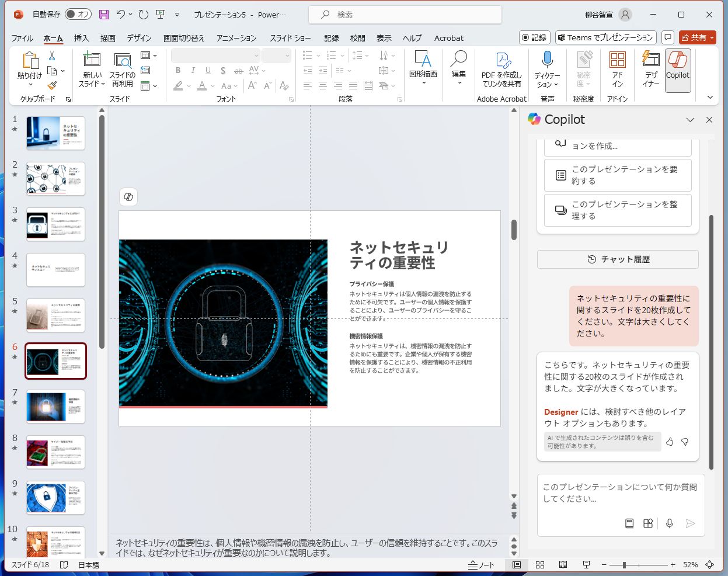Open the font size combo box
The height and width of the screenshot is (576, 728).
[x=276, y=55]
